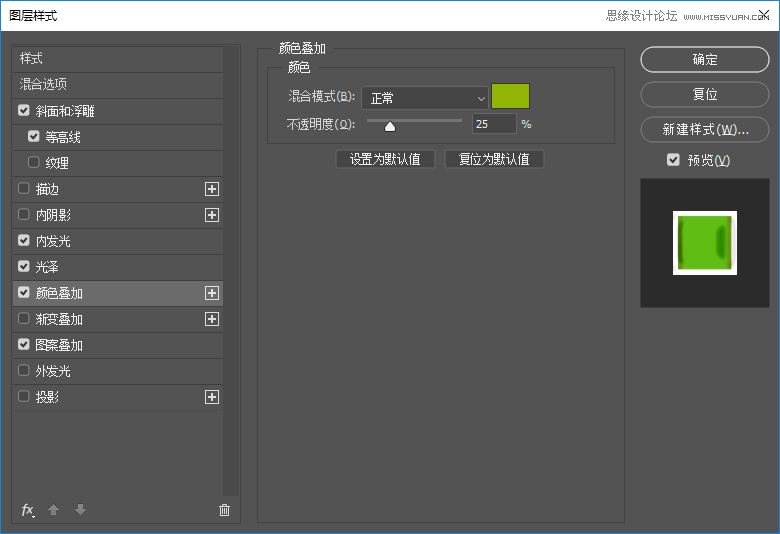Add another 颜色叠加 effect with plus icon

click(x=212, y=293)
